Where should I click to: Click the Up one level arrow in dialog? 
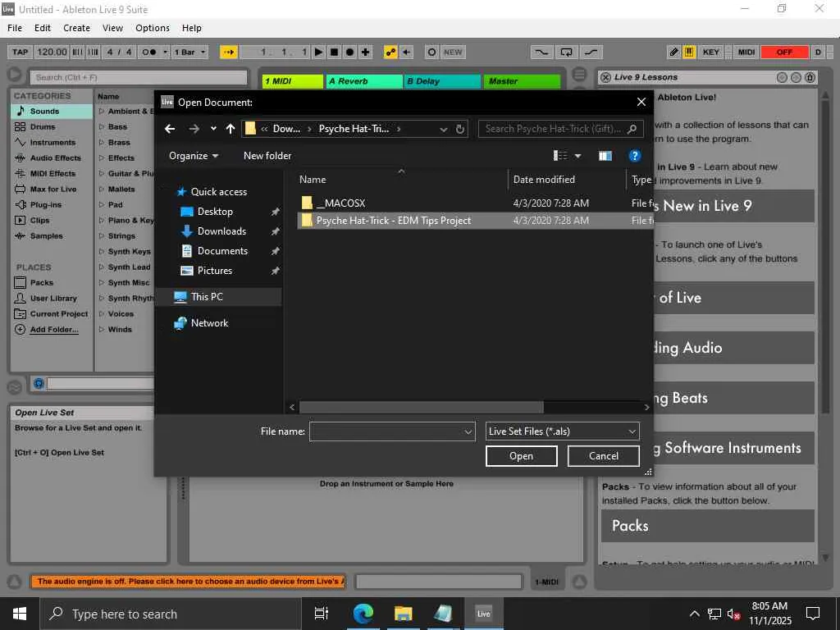click(231, 129)
